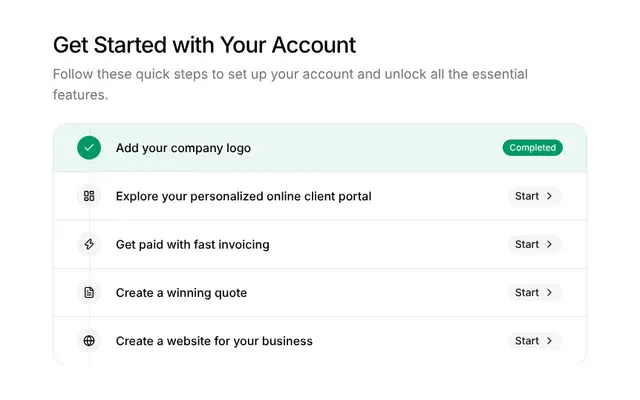Click the chevron arrow in the client portal row
Viewport: 640px width, 400px height.
coord(549,196)
